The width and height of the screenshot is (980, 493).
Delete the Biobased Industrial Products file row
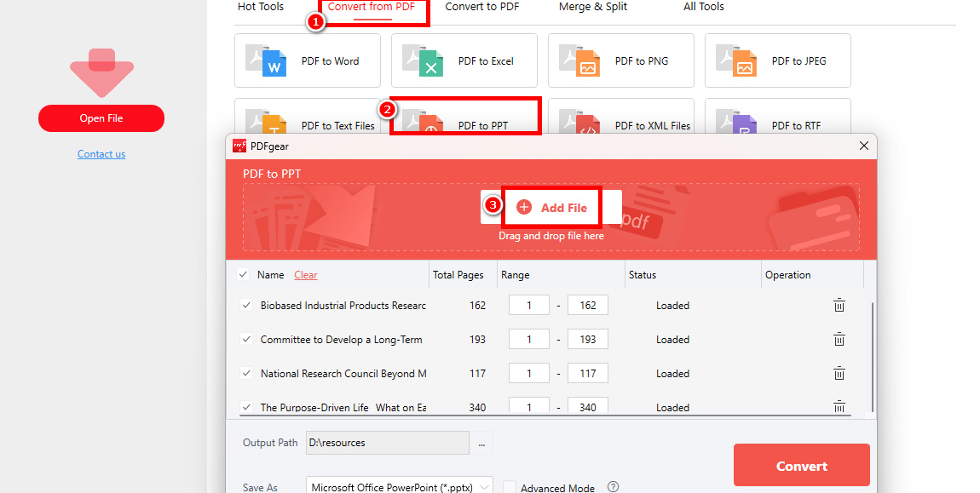click(x=839, y=306)
